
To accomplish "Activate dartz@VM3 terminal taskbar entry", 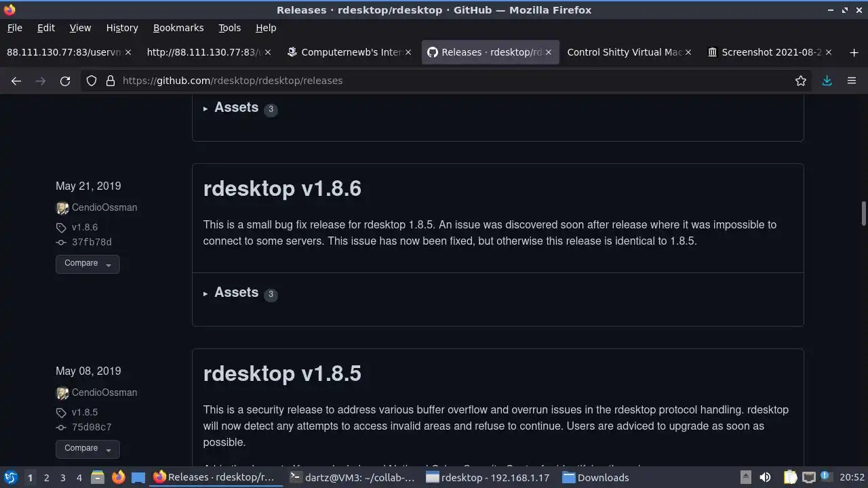I will click(352, 477).
